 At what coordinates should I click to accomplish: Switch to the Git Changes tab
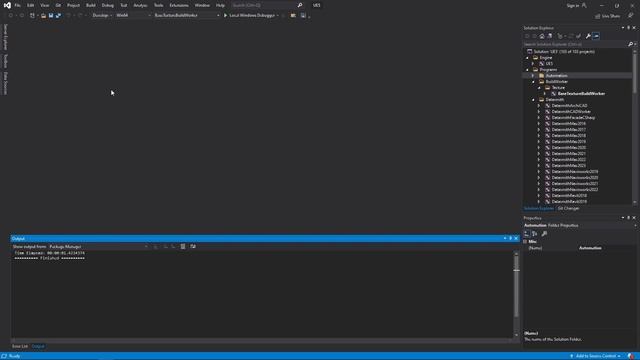tap(568, 209)
